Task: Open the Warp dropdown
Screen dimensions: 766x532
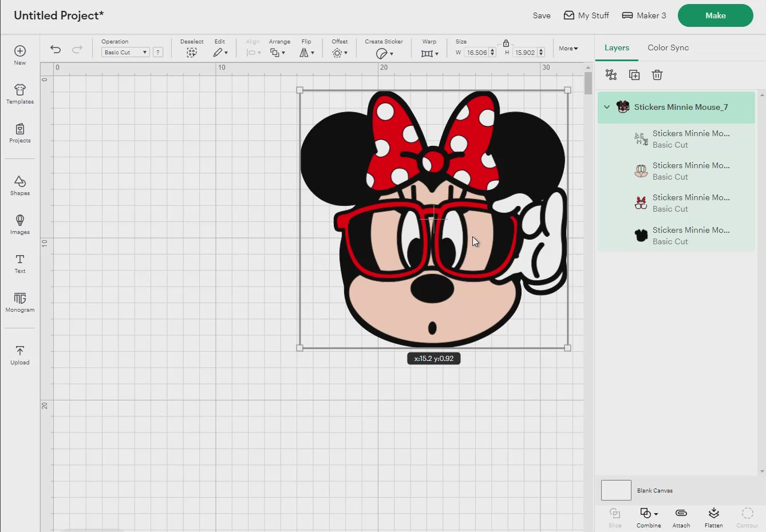Action: pos(429,53)
